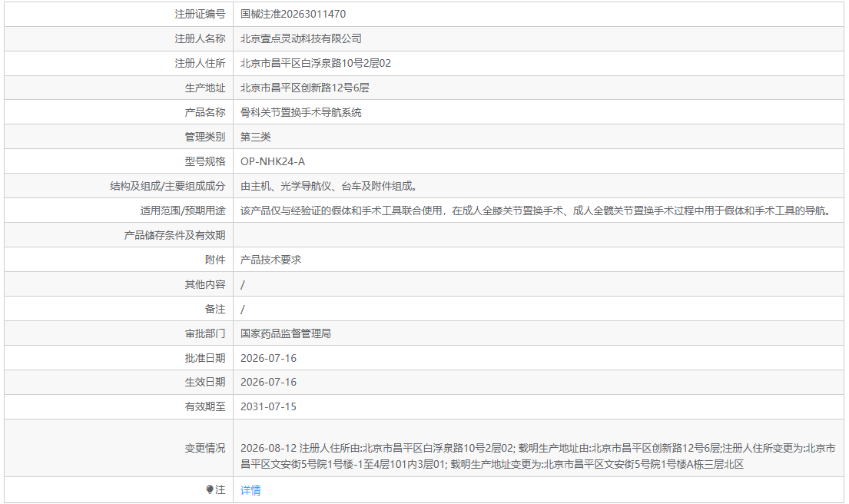Click the 批准日期 label

(204, 358)
